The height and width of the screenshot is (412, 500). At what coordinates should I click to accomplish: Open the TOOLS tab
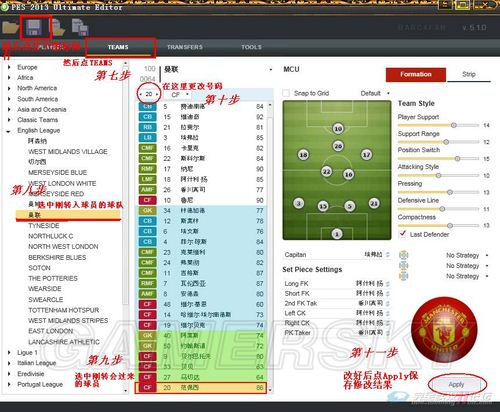tap(251, 47)
